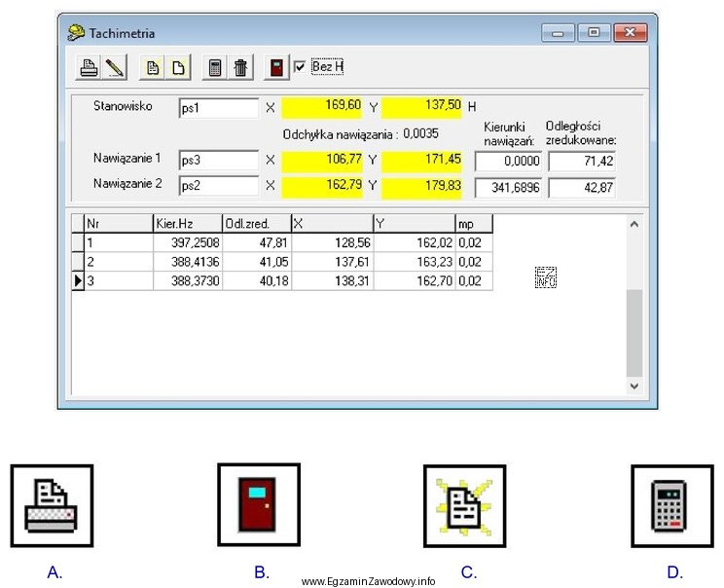
Task: Click the Tachimetria title bar app icon
Action: click(x=76, y=33)
